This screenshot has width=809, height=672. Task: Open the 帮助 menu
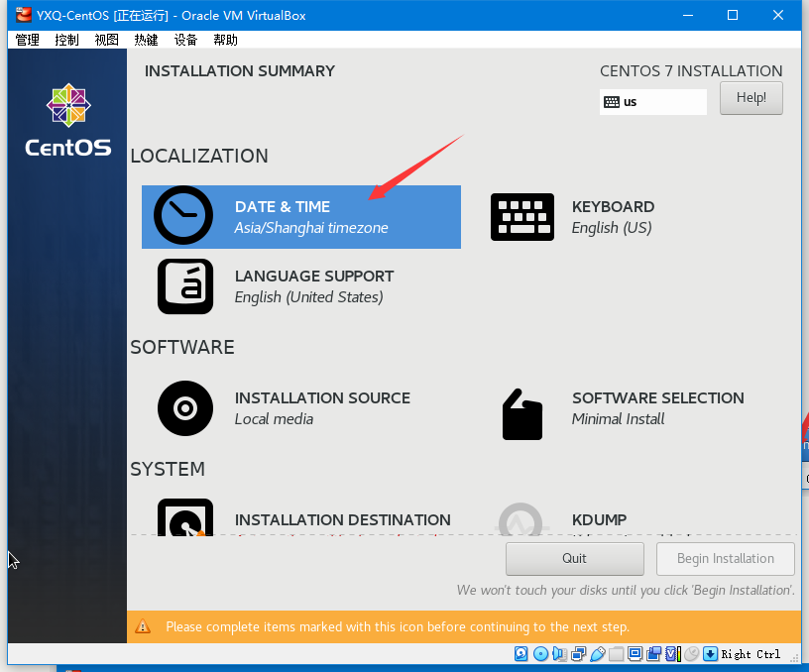point(225,40)
